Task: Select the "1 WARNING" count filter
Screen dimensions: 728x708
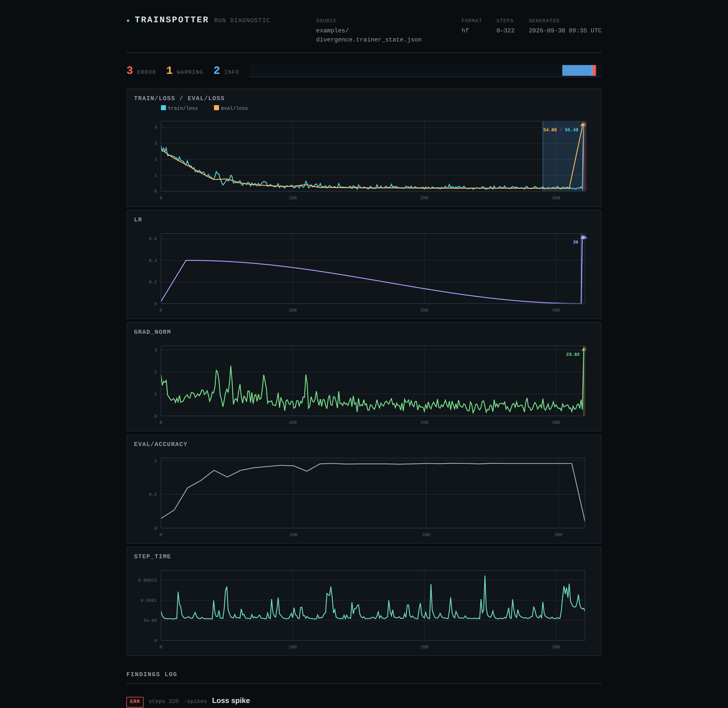Action: coord(185,71)
